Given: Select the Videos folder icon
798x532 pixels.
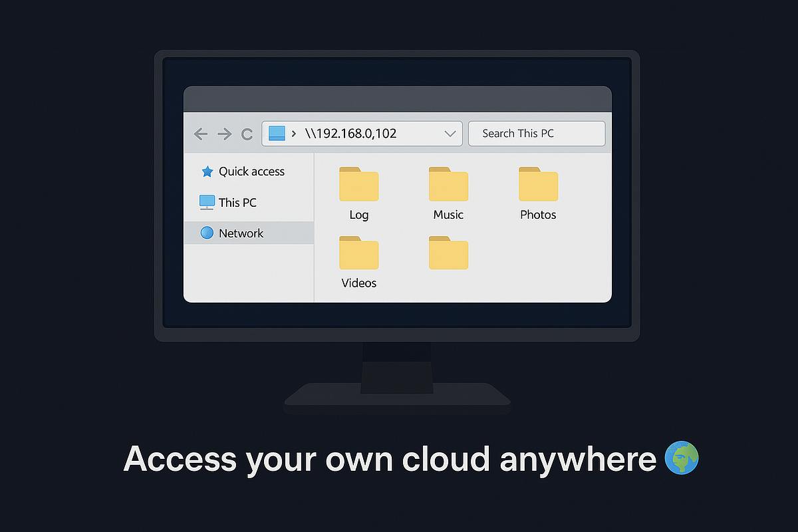Looking at the screenshot, I should [358, 253].
